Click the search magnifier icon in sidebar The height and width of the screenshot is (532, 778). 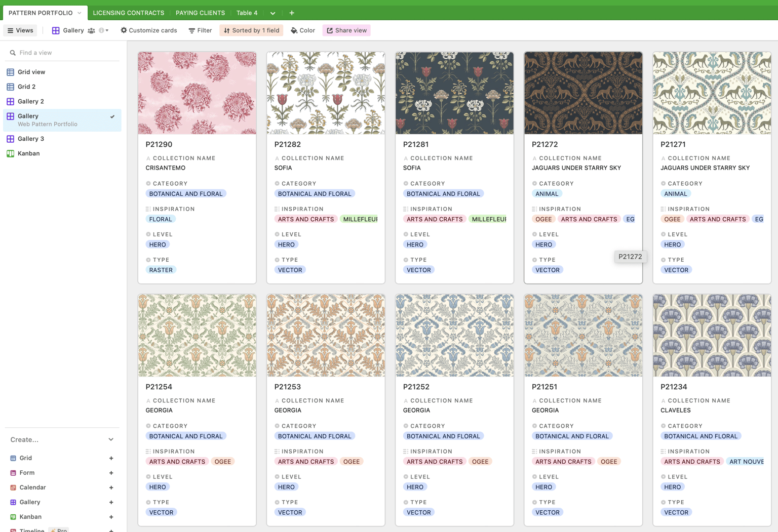coord(13,53)
